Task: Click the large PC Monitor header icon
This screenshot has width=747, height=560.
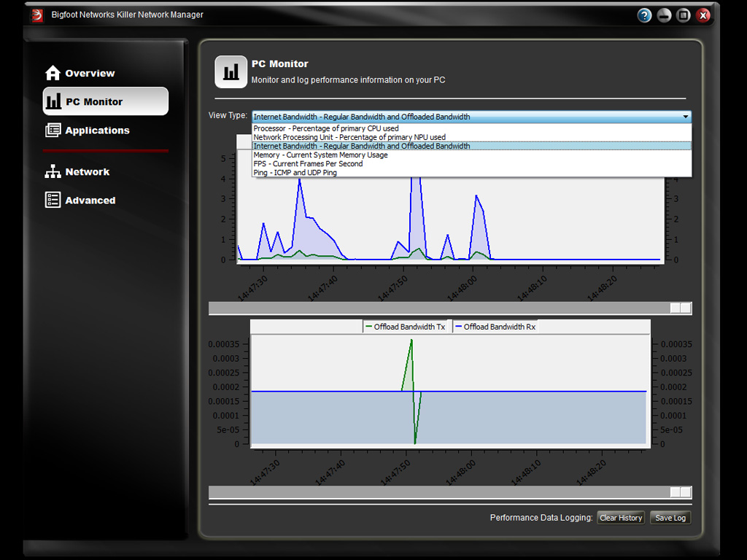Action: 231,72
